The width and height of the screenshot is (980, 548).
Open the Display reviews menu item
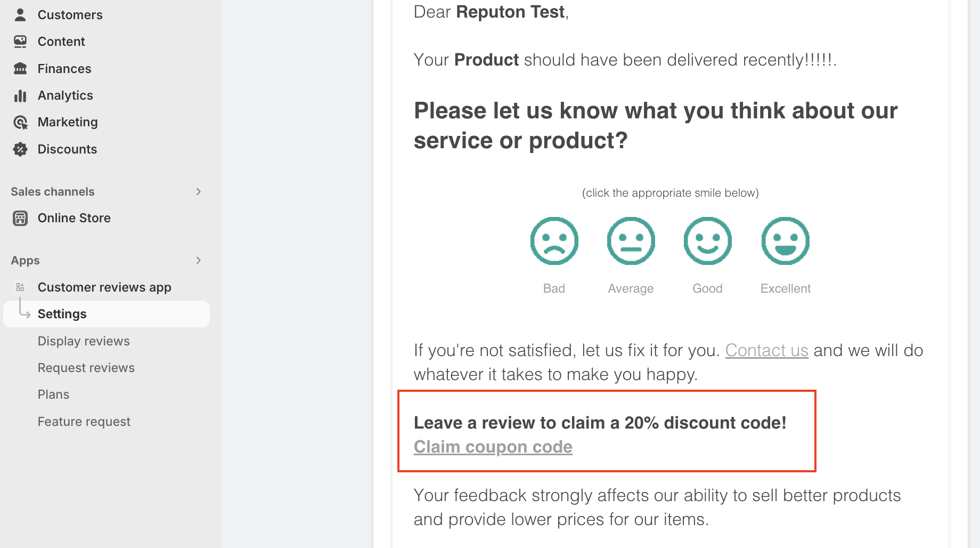coord(84,341)
